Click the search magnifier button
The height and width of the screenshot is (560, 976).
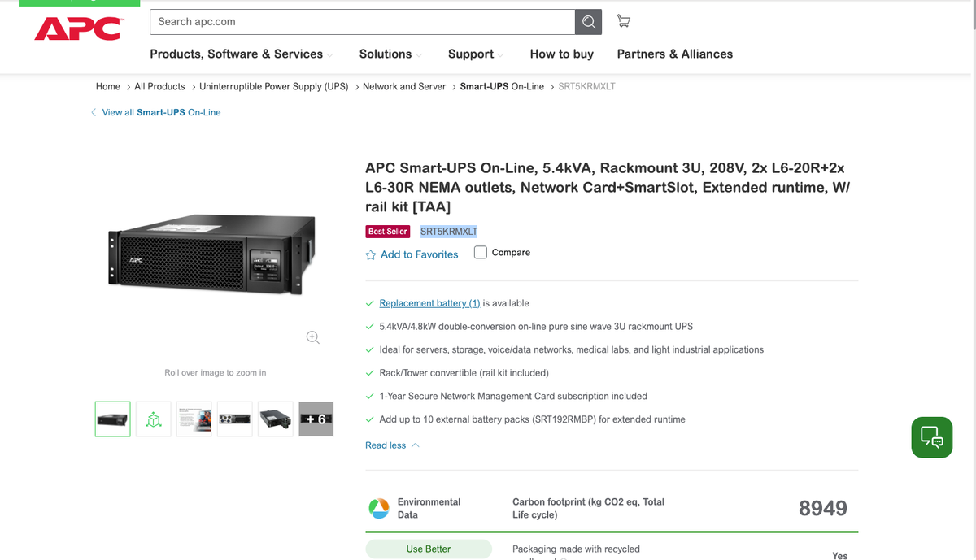pos(588,22)
